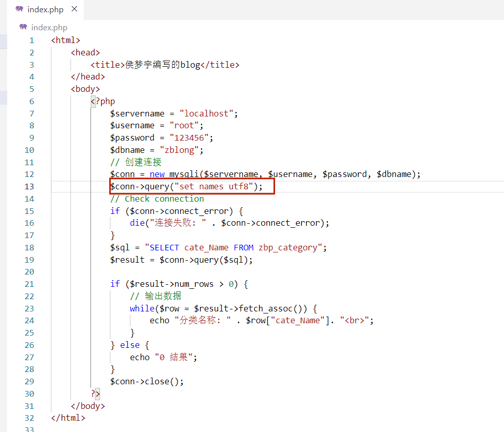Click the <title> line with blog text
This screenshot has width=504, height=432.
click(x=165, y=65)
